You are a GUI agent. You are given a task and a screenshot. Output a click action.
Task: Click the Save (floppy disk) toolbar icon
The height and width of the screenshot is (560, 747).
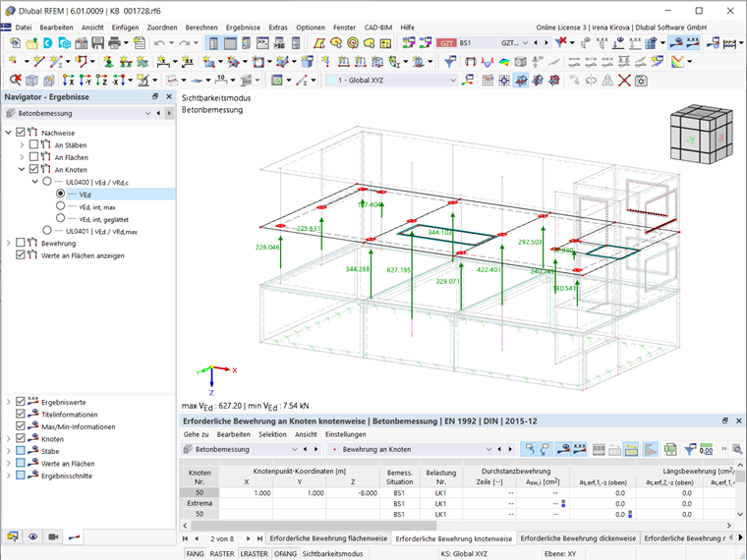97,43
